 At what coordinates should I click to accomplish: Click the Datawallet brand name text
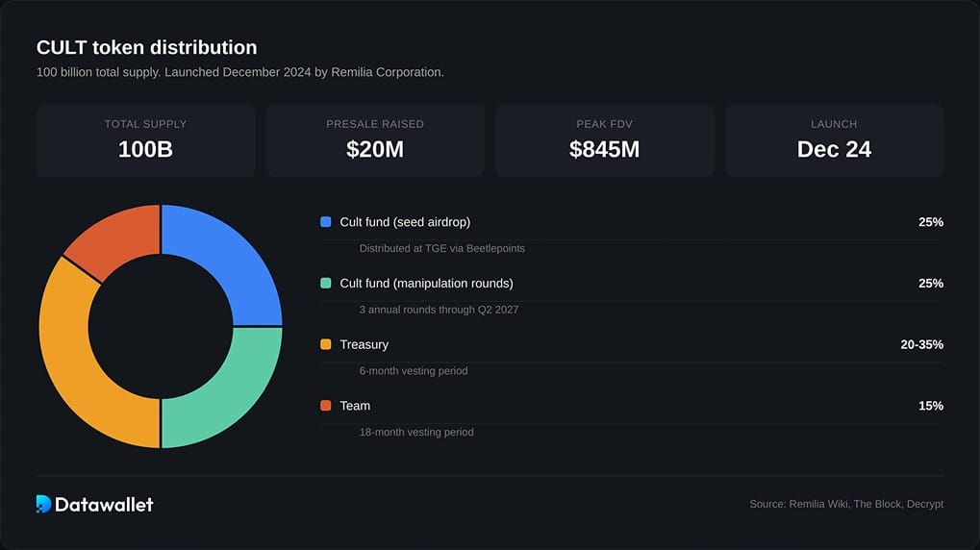tap(104, 505)
